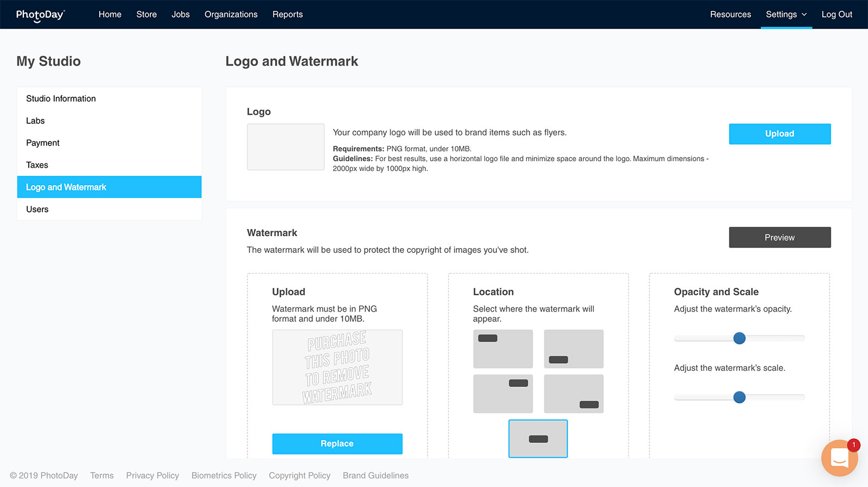Log out of PhotoDay
The height and width of the screenshot is (487, 868).
click(837, 15)
